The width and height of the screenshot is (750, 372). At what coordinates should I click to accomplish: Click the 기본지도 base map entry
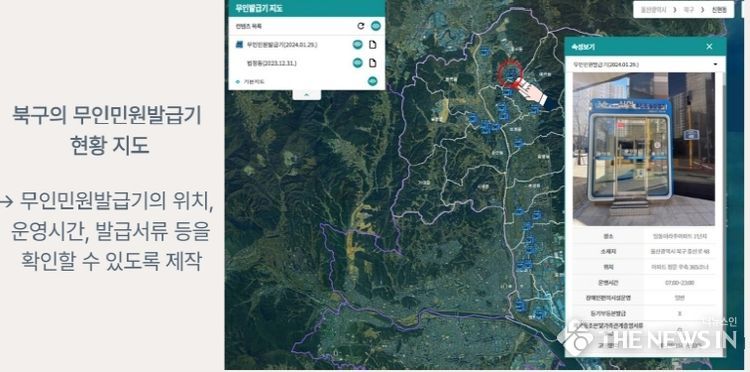tap(254, 82)
